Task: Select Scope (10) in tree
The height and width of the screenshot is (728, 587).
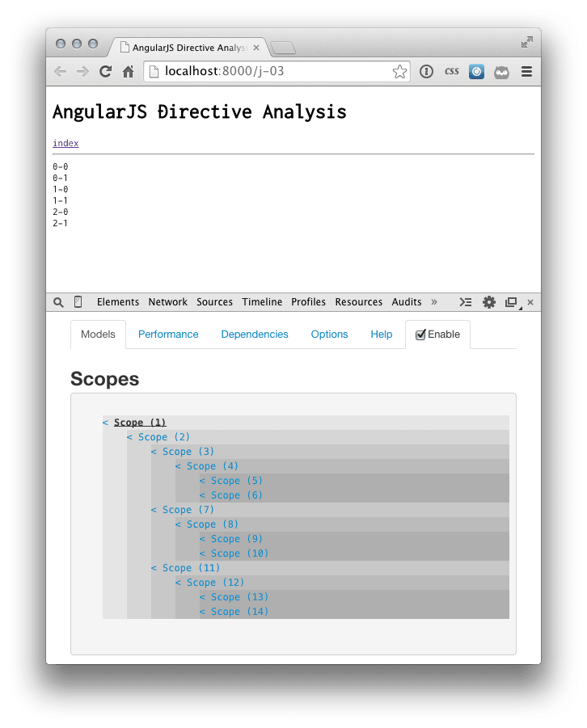Action: 240,553
